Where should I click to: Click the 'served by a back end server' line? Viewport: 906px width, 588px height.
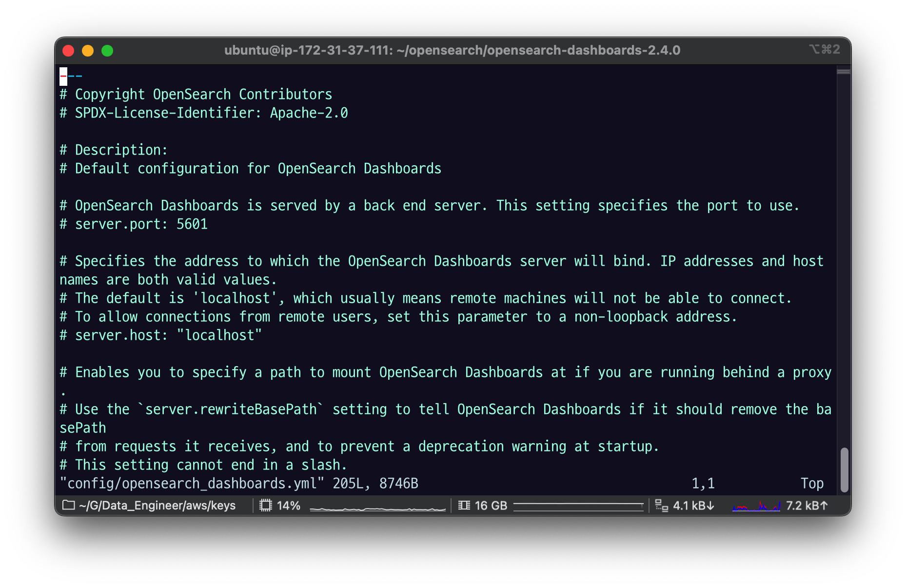tap(430, 205)
